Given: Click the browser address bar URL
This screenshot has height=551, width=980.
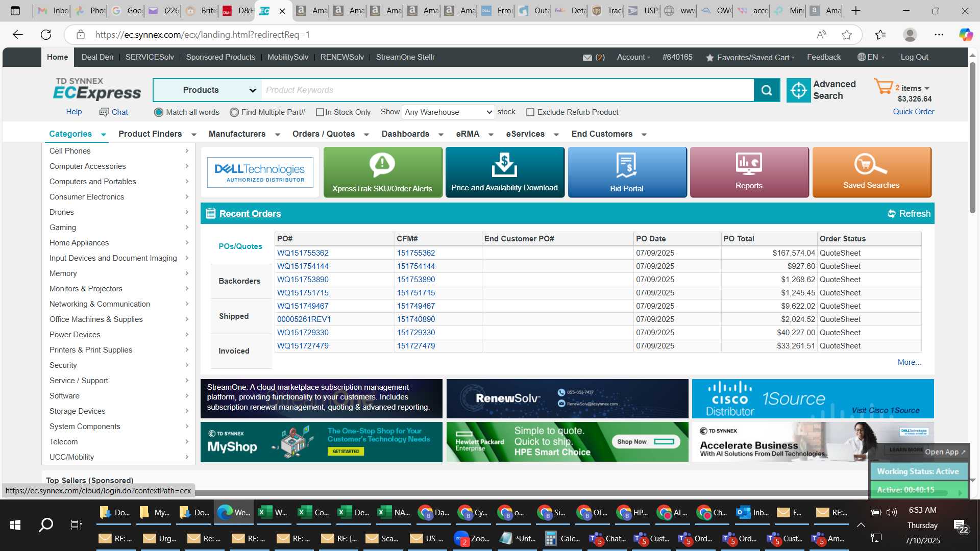Looking at the screenshot, I should coord(202,35).
